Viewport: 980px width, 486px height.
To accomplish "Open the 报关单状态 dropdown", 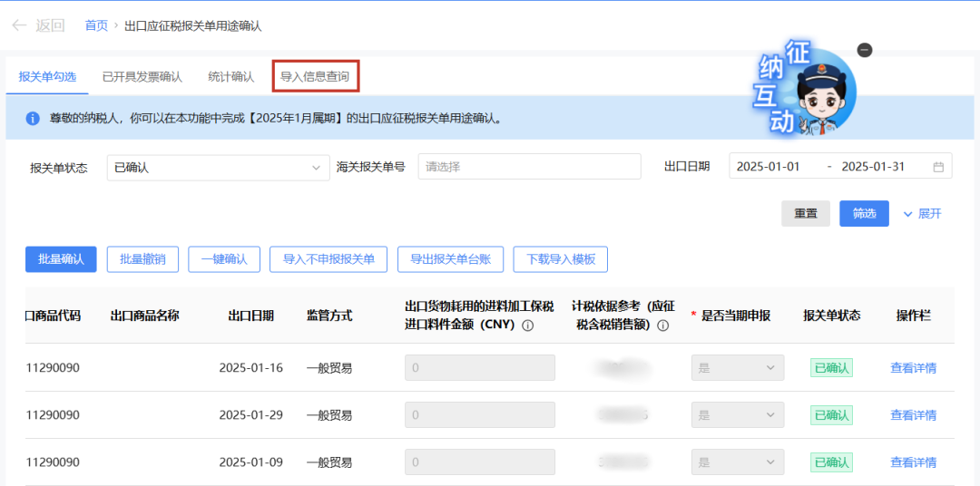I will [217, 168].
